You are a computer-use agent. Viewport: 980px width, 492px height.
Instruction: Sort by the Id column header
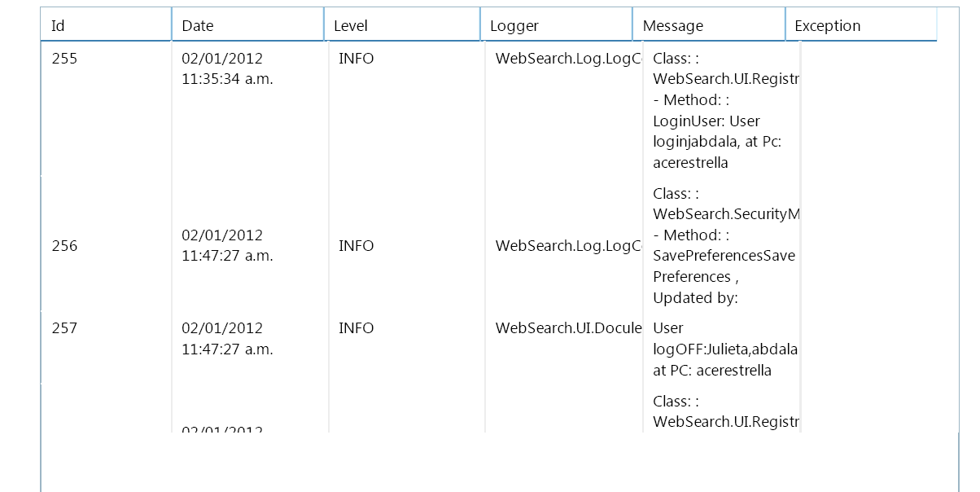(106, 25)
